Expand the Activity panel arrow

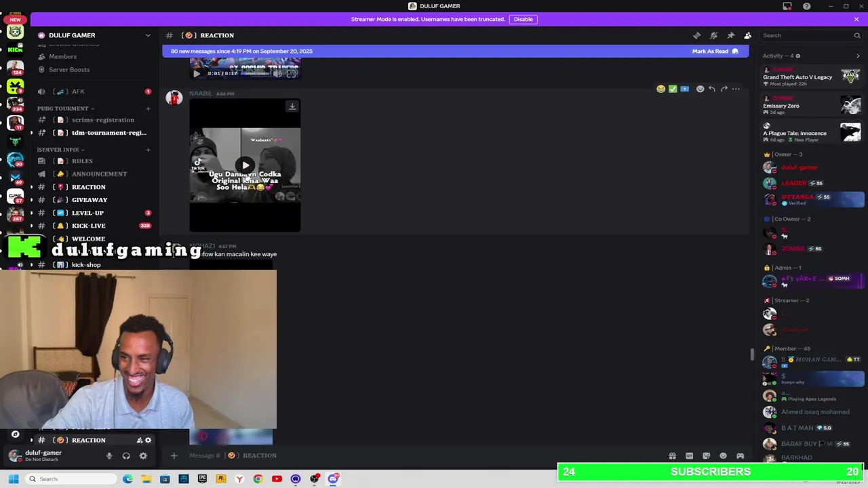(x=857, y=56)
